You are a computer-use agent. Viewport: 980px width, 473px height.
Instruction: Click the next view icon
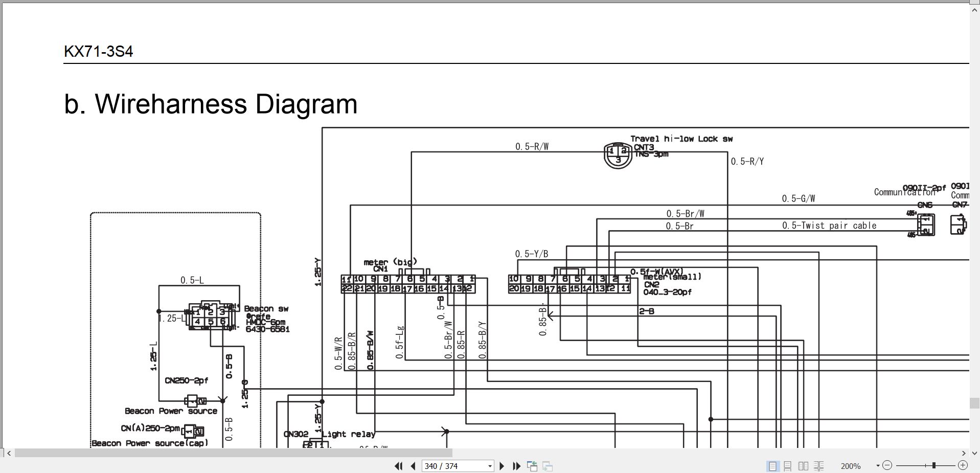coord(548,466)
